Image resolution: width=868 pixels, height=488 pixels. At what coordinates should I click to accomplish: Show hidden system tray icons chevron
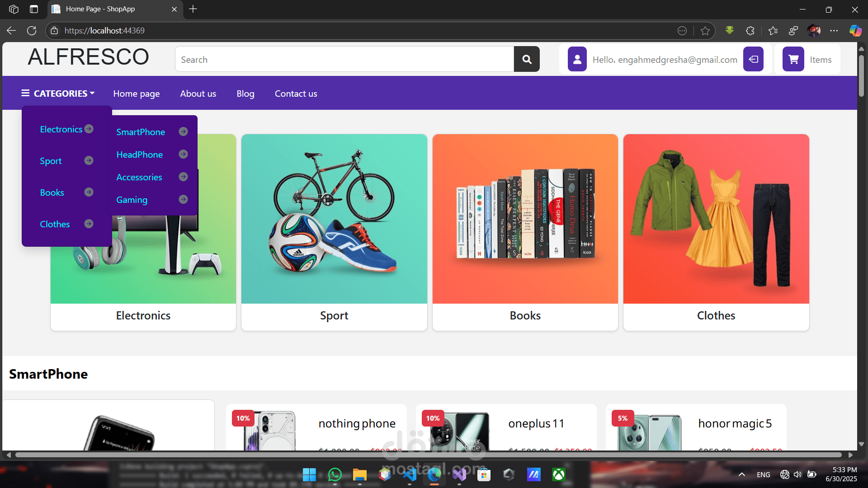pyautogui.click(x=742, y=474)
